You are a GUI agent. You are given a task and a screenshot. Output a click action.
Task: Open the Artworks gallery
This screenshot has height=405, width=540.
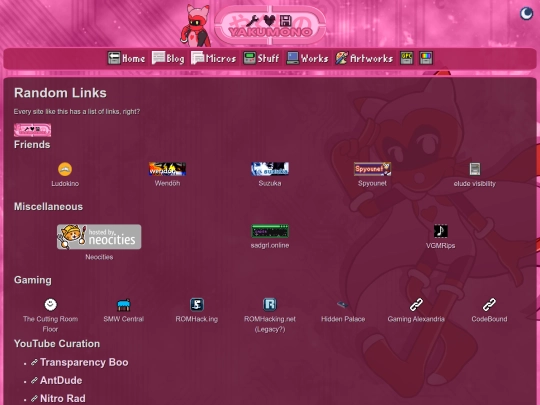(x=364, y=58)
